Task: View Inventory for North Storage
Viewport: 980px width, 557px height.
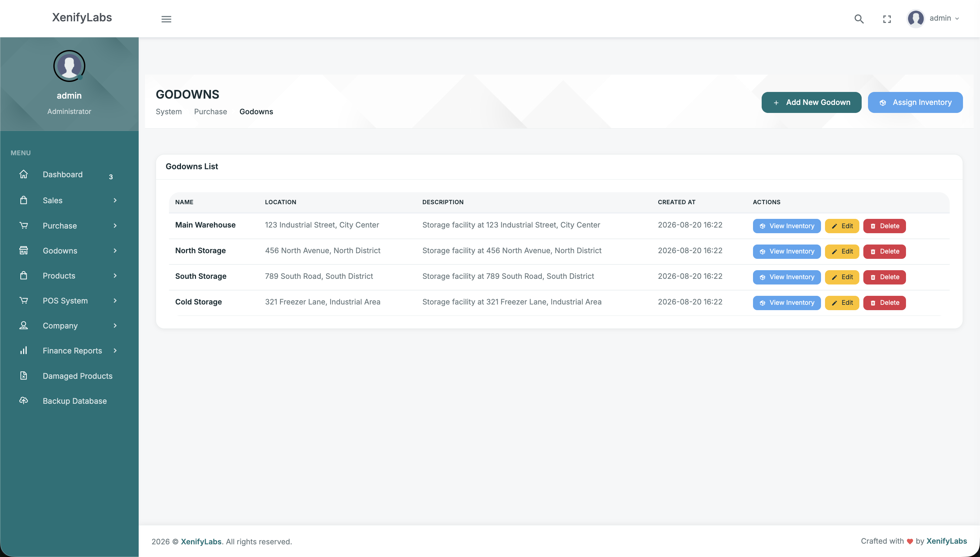Action: coord(786,251)
